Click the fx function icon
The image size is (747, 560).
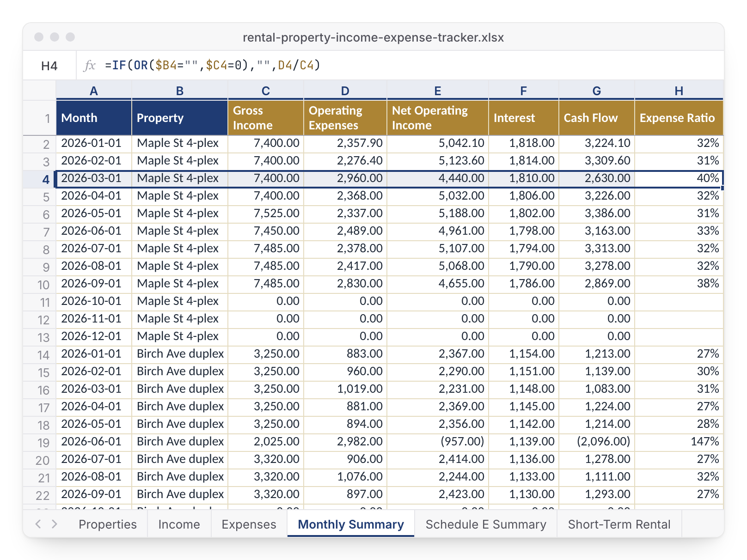click(x=89, y=66)
